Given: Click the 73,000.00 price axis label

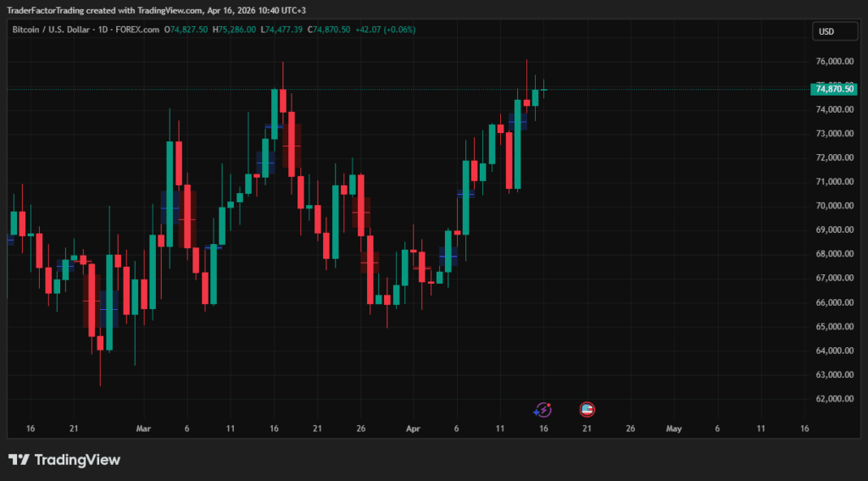Looking at the screenshot, I should coord(834,134).
